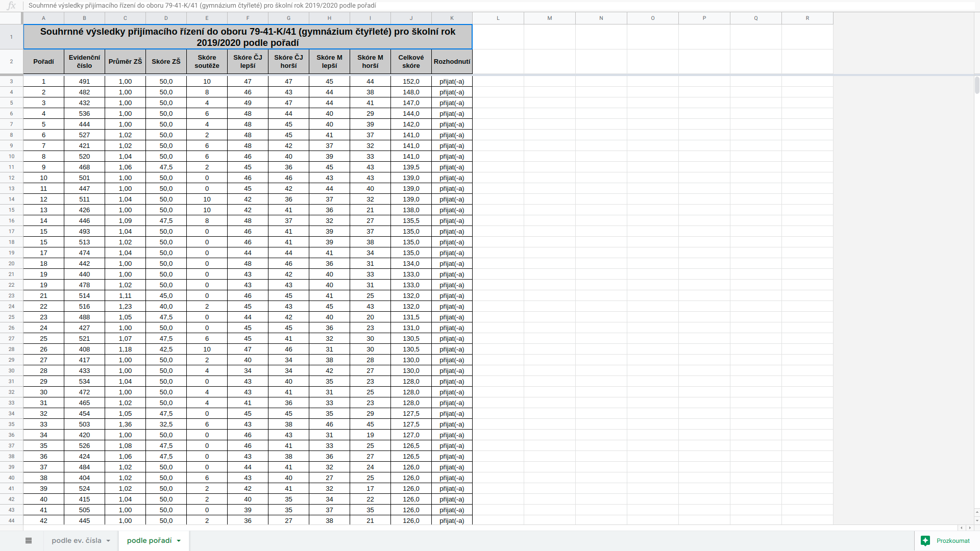Open the all sheets list icon
Viewport: 980px width, 551px height.
(29, 541)
